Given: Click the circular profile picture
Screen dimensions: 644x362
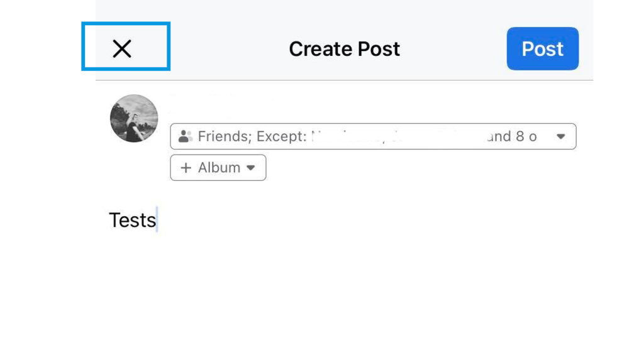Looking at the screenshot, I should [x=134, y=119].
